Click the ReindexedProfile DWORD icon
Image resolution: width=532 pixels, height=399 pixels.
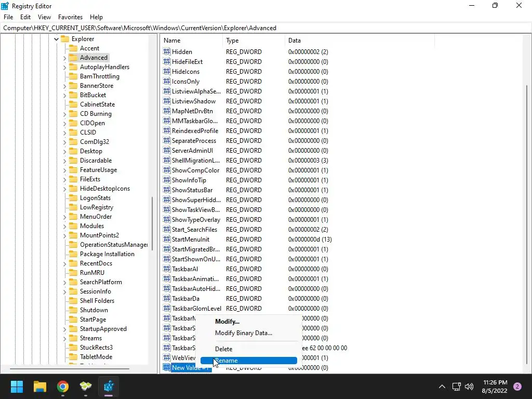pyautogui.click(x=167, y=130)
